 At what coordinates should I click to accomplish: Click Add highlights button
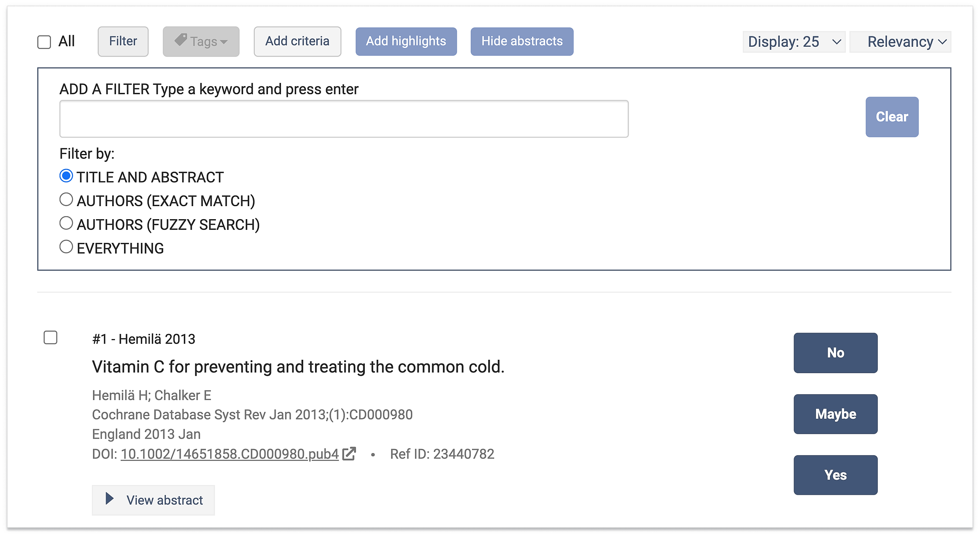406,41
